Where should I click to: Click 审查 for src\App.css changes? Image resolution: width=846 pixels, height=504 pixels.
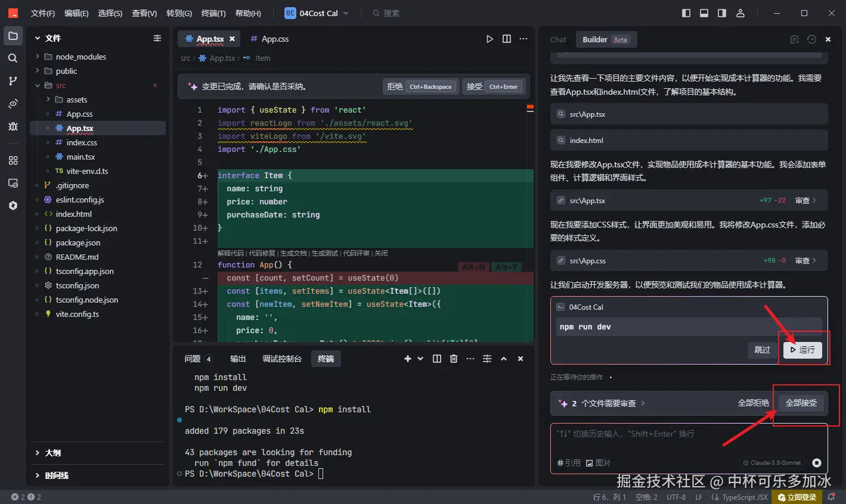coord(806,261)
